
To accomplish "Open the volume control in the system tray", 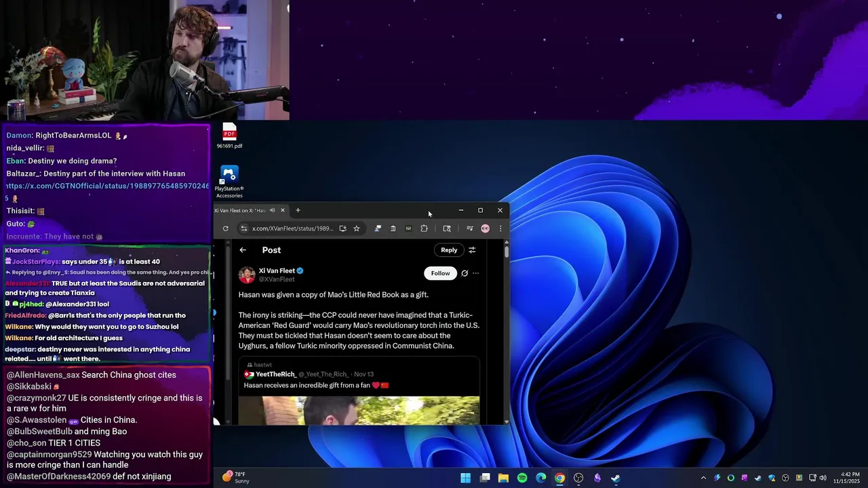I will tap(823, 478).
